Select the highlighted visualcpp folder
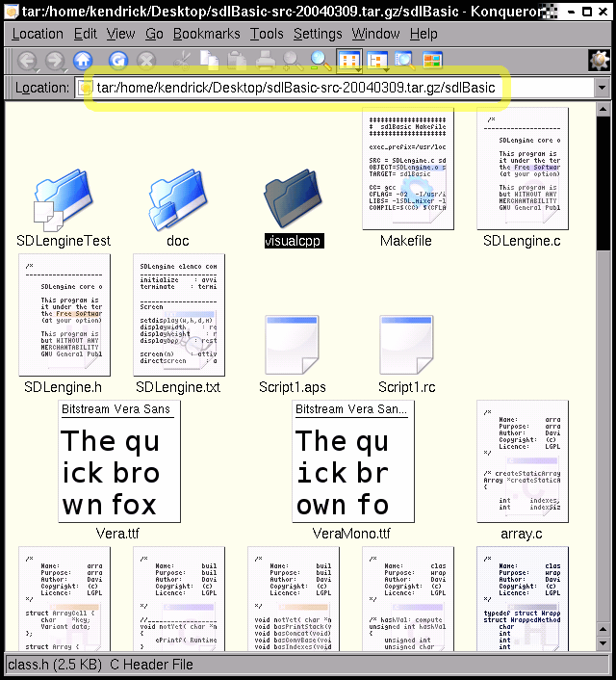The height and width of the screenshot is (680, 616). [294, 200]
